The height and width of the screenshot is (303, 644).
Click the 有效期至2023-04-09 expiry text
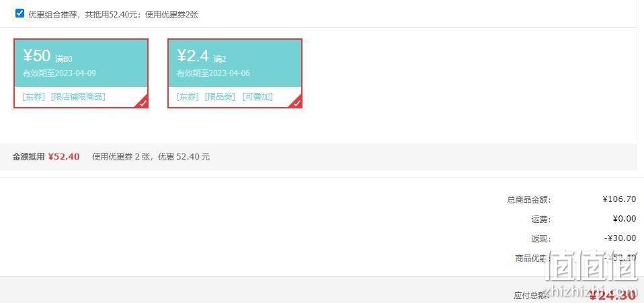pyautogui.click(x=59, y=73)
